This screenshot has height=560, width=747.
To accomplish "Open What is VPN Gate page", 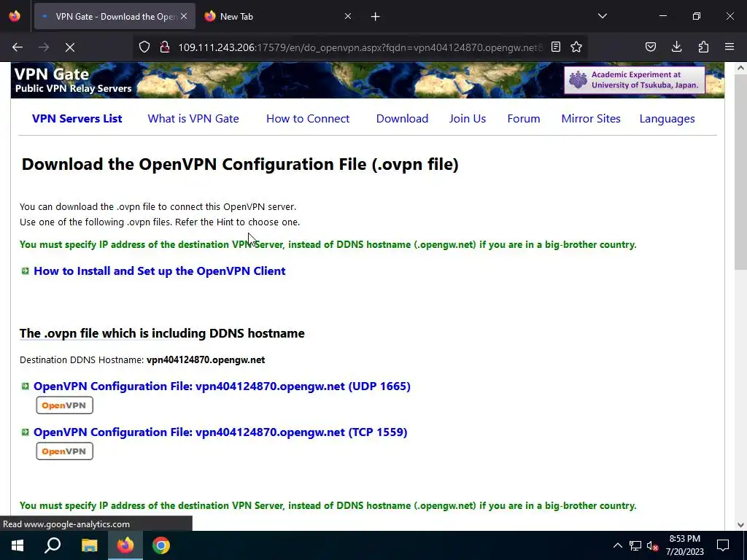I will pyautogui.click(x=193, y=119).
